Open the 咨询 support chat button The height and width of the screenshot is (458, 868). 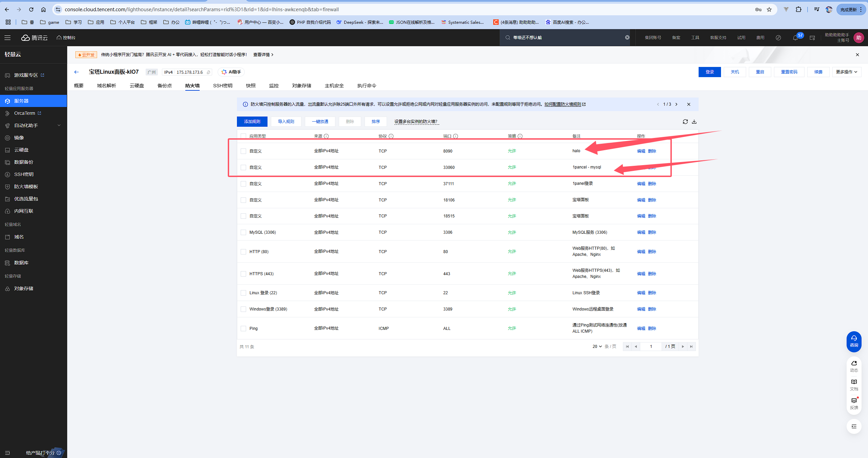coord(854,341)
